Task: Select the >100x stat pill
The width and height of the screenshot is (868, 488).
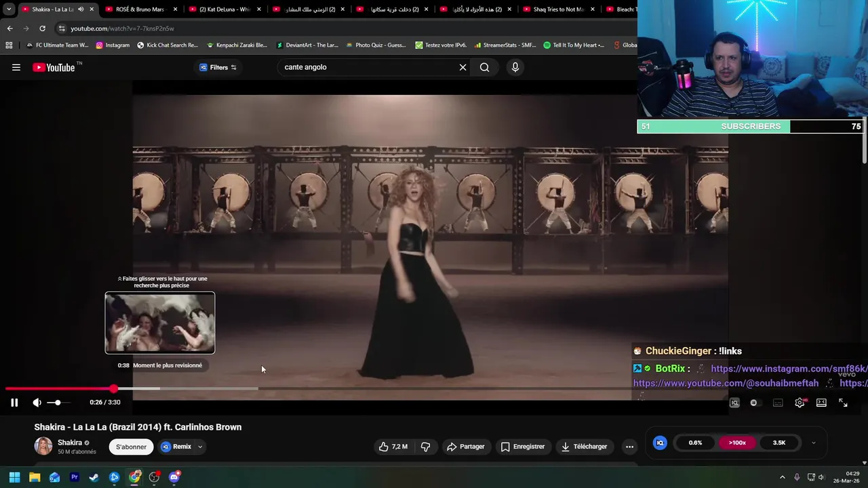Action: coord(737,443)
